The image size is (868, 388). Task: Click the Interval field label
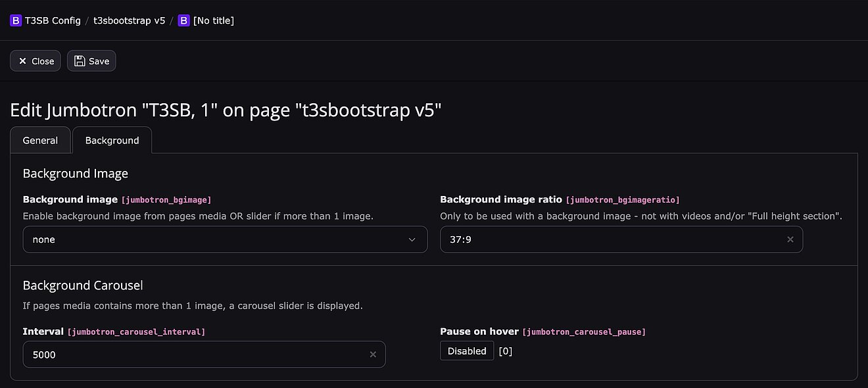pyautogui.click(x=43, y=331)
